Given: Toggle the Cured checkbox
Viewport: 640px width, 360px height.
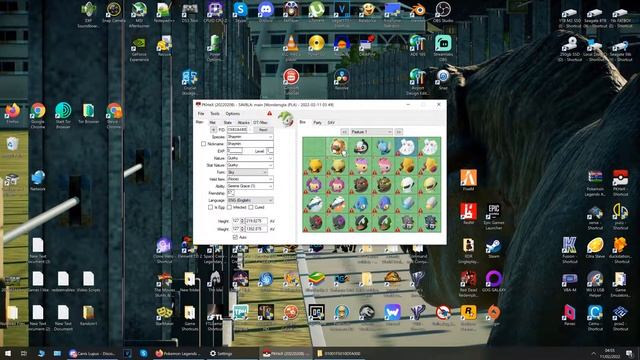Looking at the screenshot, I should 251,207.
